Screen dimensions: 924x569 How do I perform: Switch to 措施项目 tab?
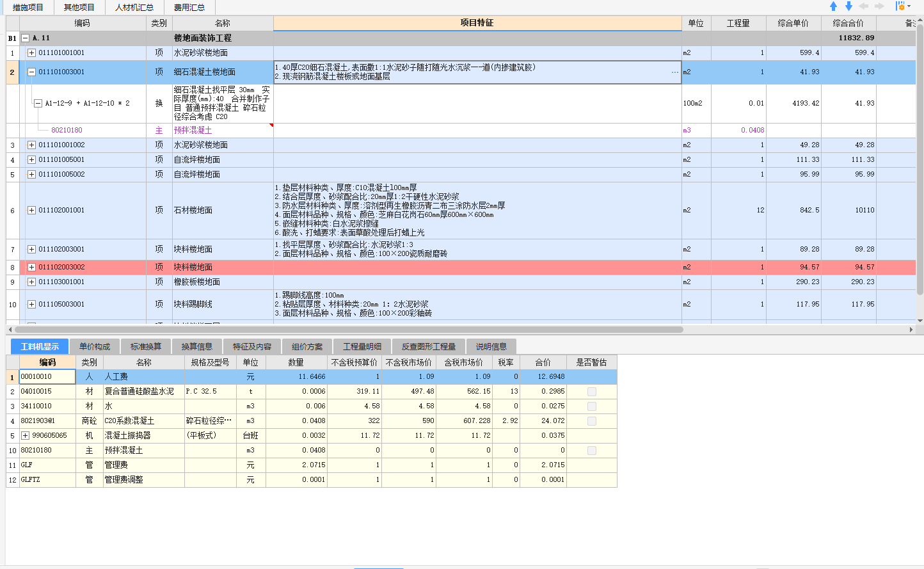click(28, 7)
